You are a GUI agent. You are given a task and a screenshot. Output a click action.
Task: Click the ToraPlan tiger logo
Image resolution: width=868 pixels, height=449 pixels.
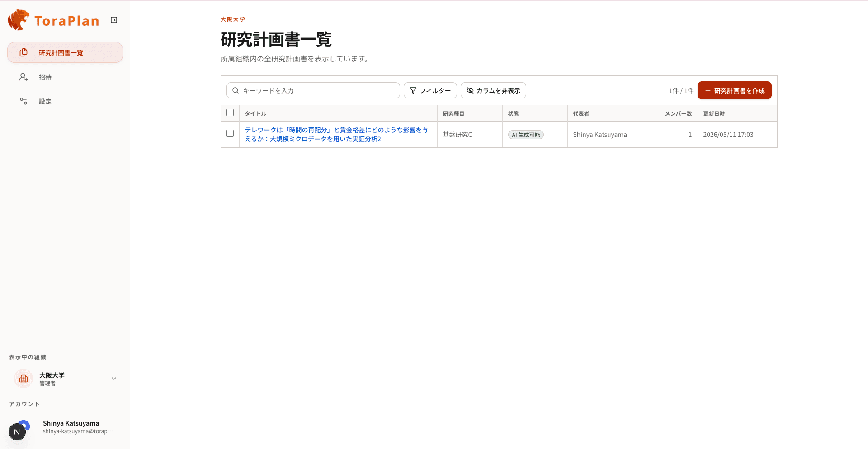19,20
